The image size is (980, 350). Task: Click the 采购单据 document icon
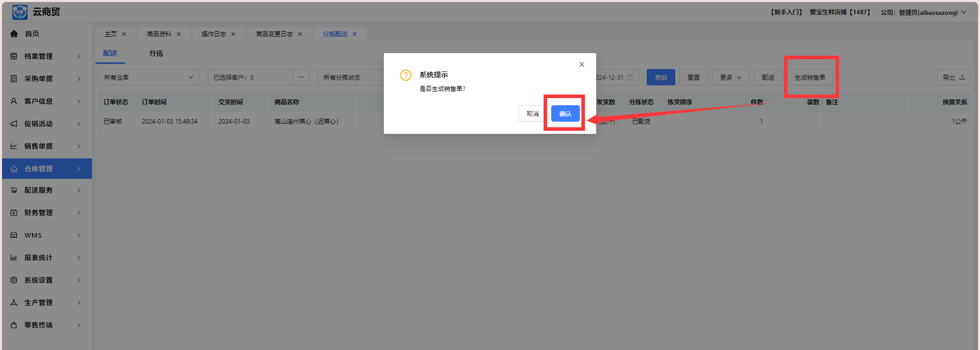(14, 79)
